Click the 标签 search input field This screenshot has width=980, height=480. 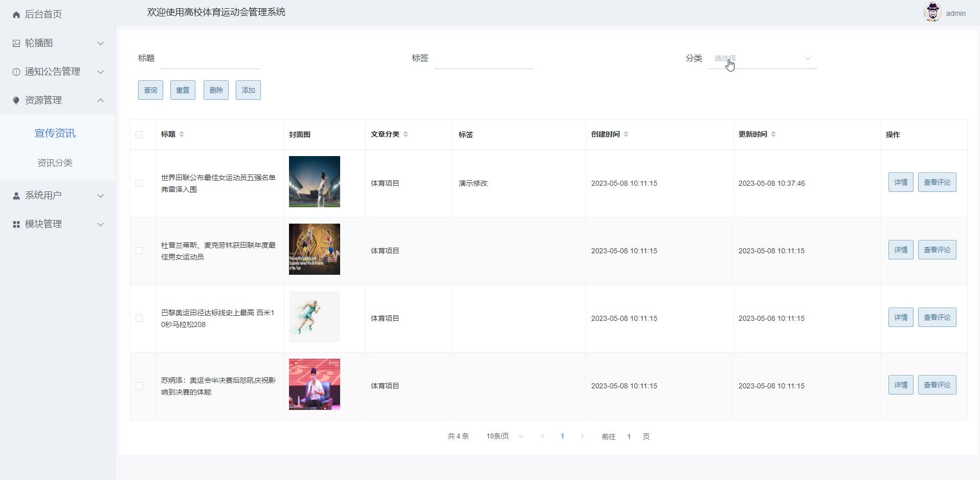coord(484,58)
